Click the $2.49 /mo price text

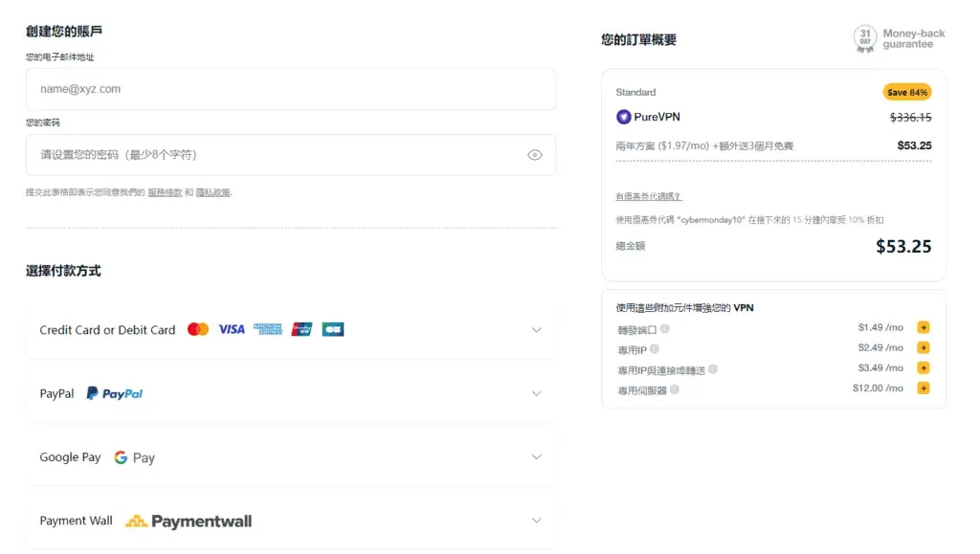point(880,347)
